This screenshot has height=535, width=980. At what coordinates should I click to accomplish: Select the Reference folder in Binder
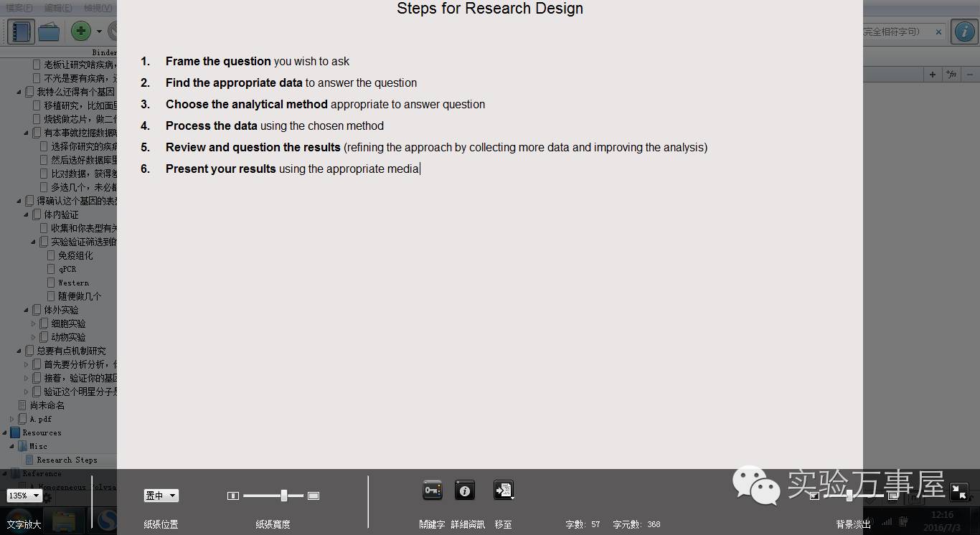point(42,473)
